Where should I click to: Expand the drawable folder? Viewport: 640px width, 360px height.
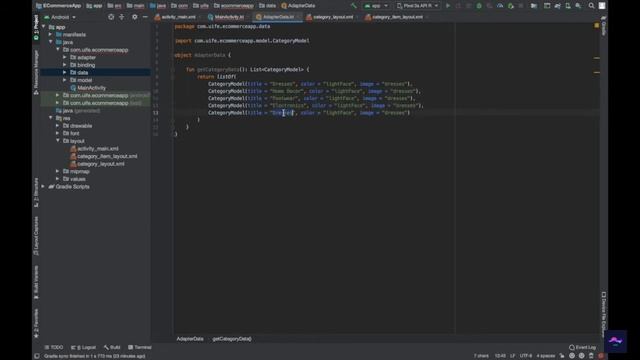pyautogui.click(x=58, y=126)
